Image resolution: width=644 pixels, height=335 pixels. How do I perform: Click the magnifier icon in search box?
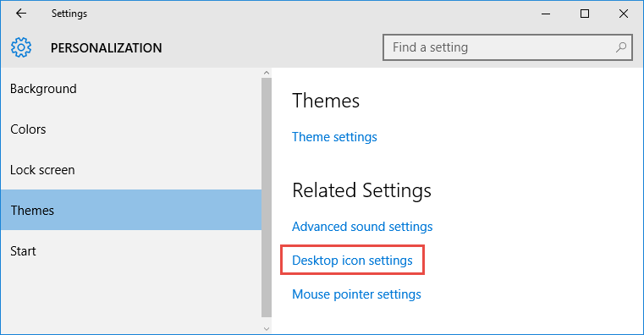pyautogui.click(x=621, y=47)
